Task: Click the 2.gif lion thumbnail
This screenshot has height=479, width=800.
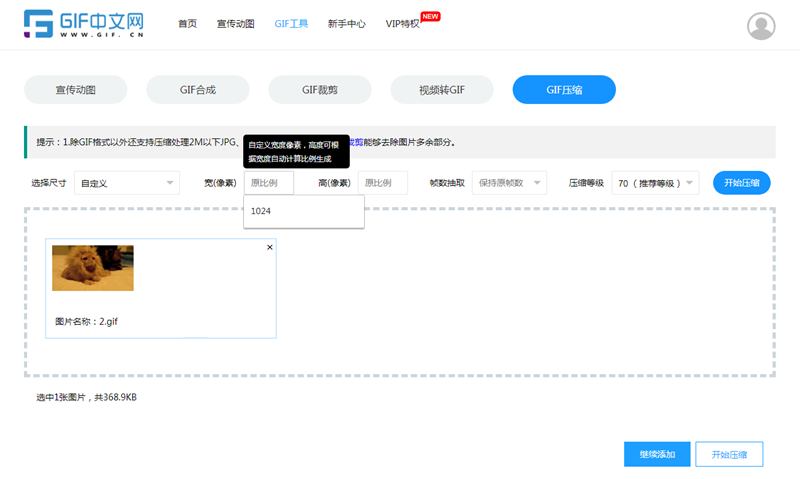Action: [93, 268]
